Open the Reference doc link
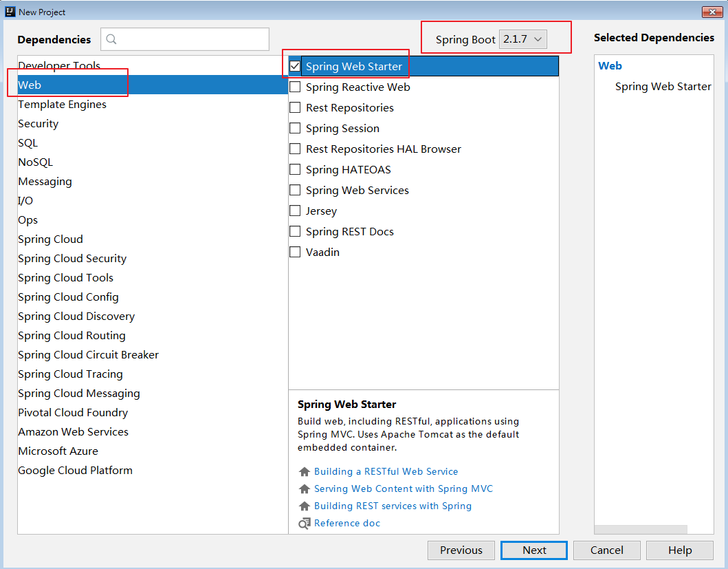Screen dimensions: 728x569 (347, 524)
